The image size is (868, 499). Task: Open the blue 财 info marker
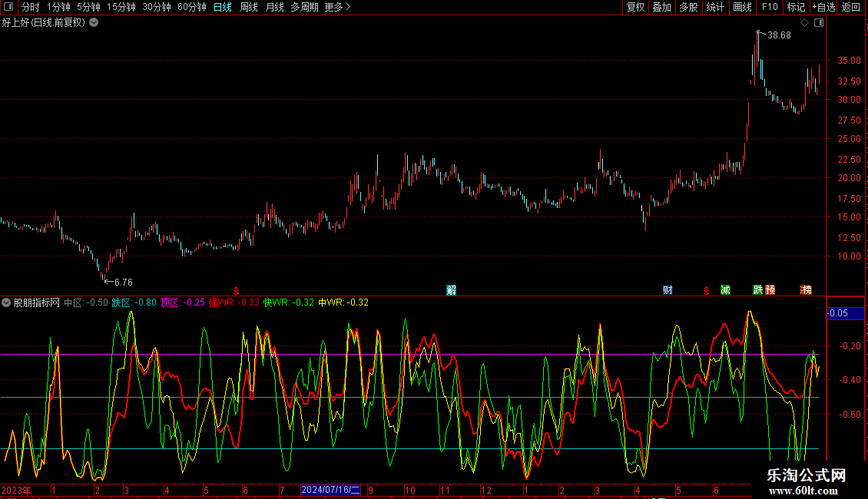tap(668, 290)
